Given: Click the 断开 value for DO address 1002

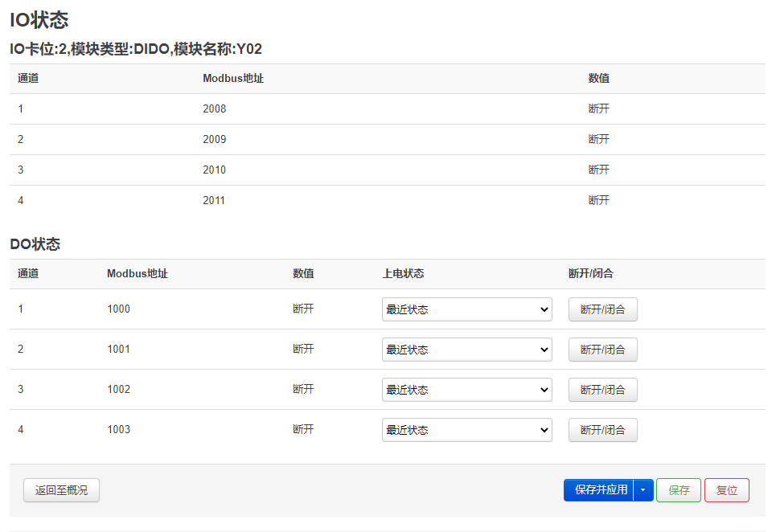Looking at the screenshot, I should click(303, 389).
